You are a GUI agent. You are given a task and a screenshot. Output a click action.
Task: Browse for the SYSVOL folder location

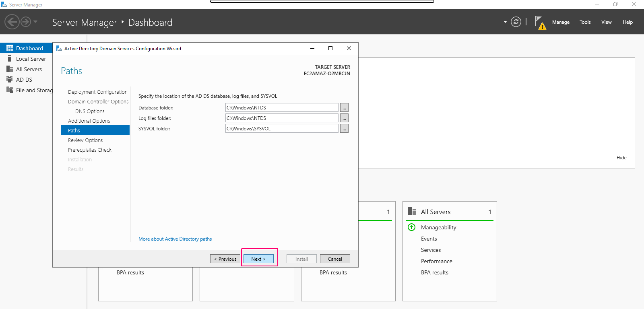pyautogui.click(x=344, y=128)
